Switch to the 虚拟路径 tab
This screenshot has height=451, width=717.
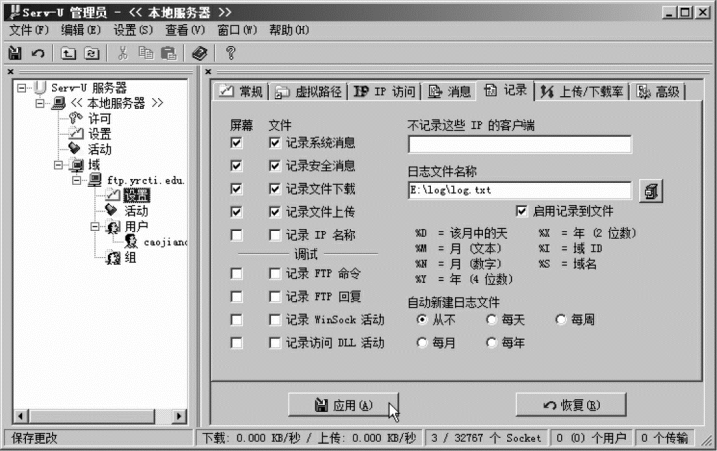click(308, 91)
